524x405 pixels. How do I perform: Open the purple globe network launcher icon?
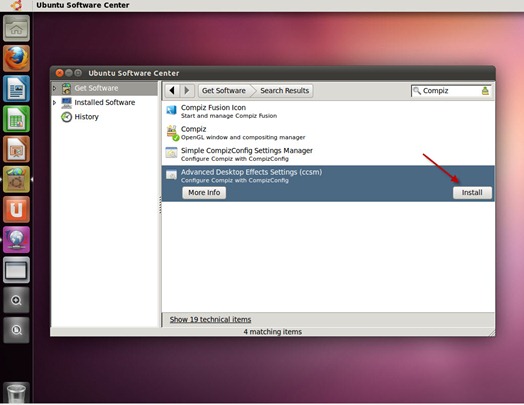pyautogui.click(x=16, y=240)
